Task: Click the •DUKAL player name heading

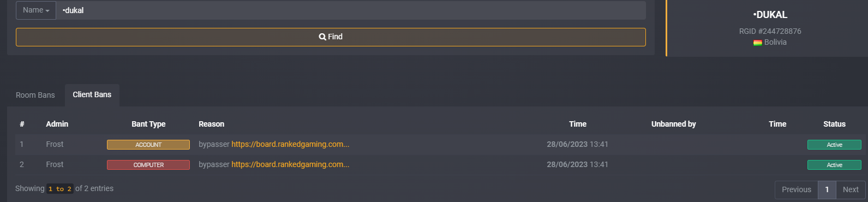Action: 770,15
